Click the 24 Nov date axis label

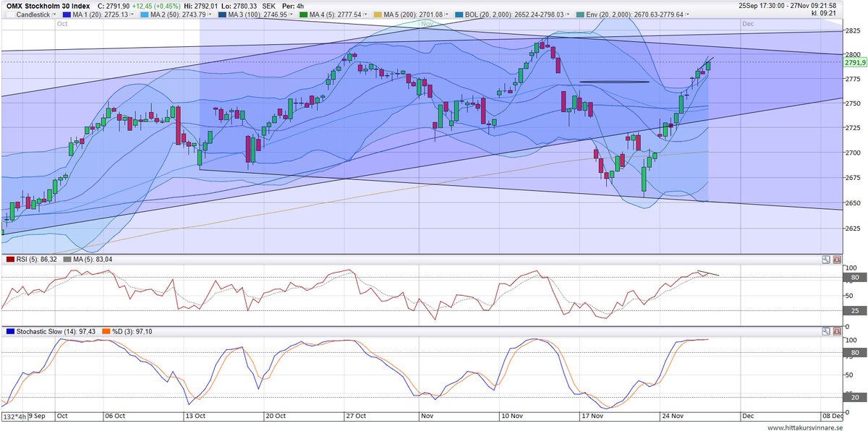pyautogui.click(x=673, y=416)
